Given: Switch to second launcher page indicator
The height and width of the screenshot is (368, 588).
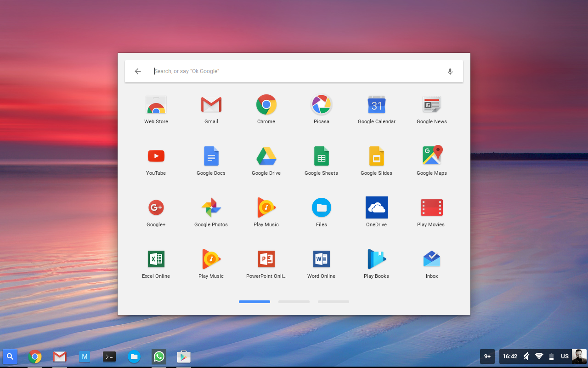Looking at the screenshot, I should coord(294,302).
